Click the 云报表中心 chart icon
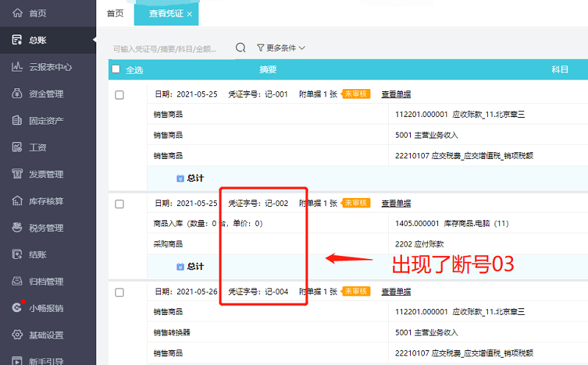This screenshot has width=588, height=365. (17, 67)
